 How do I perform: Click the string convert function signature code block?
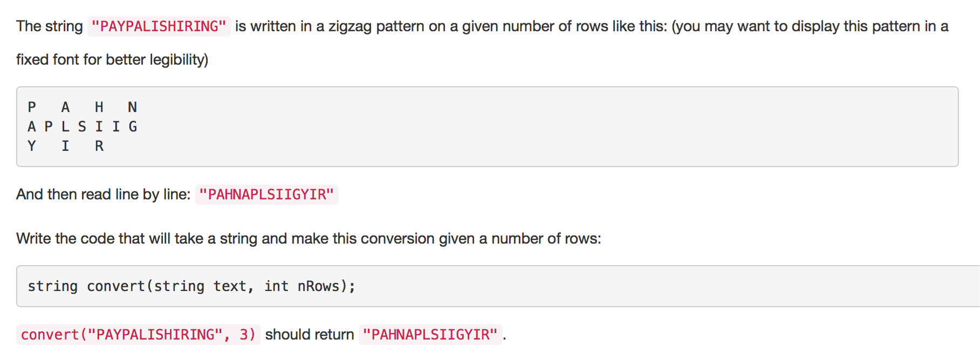point(498,286)
